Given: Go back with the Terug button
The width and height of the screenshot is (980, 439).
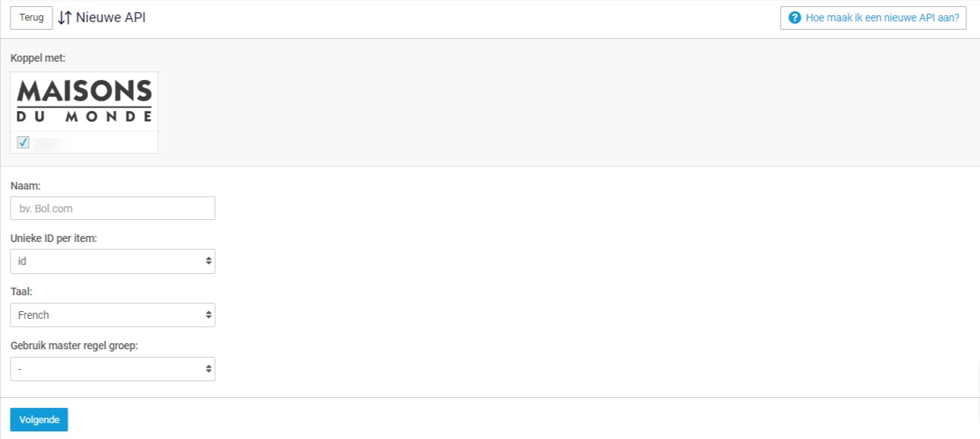Looking at the screenshot, I should (31, 17).
